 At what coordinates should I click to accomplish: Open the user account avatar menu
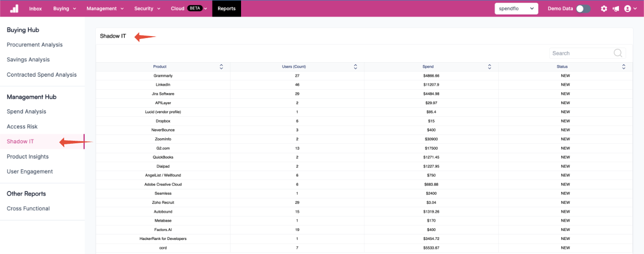point(630,9)
